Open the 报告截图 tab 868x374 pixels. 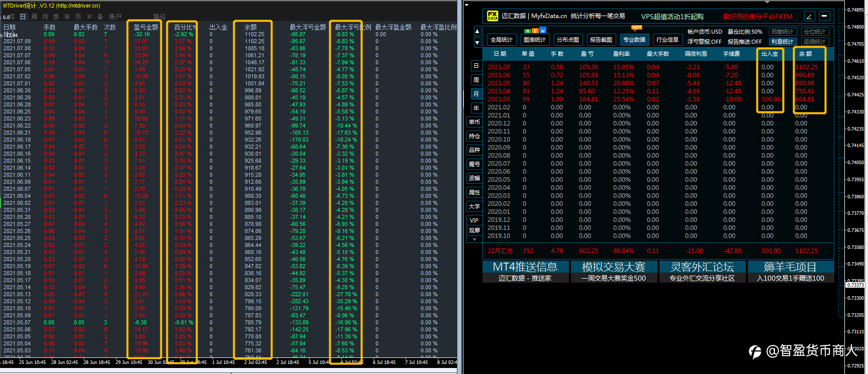pyautogui.click(x=601, y=40)
